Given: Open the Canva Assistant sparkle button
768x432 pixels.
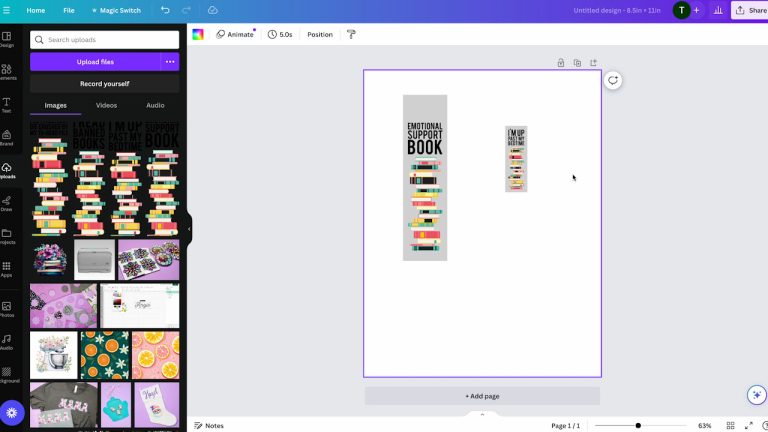Looking at the screenshot, I should [756, 395].
